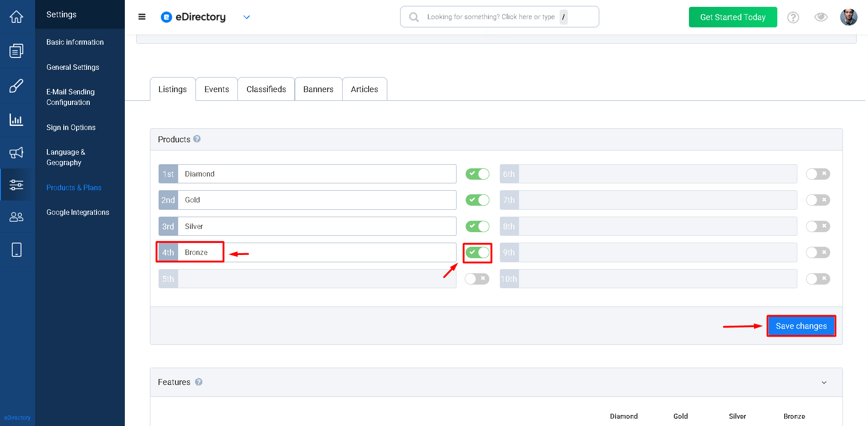Click the Settings sidebar heading
868x426 pixels.
(62, 15)
